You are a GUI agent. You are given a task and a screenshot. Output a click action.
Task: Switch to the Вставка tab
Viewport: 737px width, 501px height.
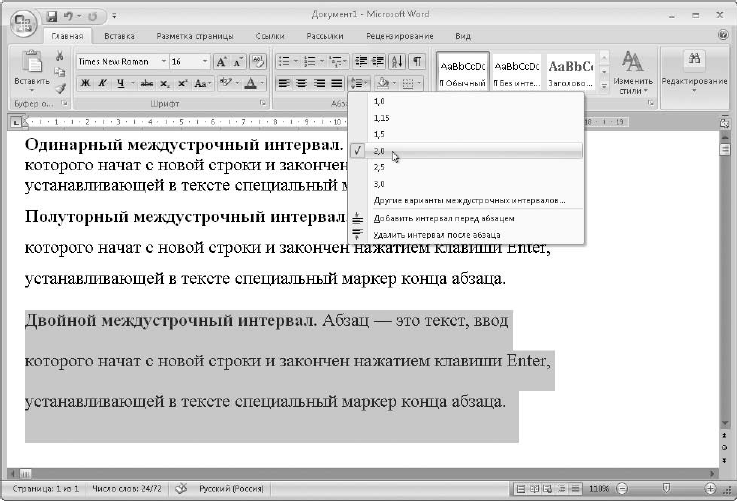tap(119, 35)
